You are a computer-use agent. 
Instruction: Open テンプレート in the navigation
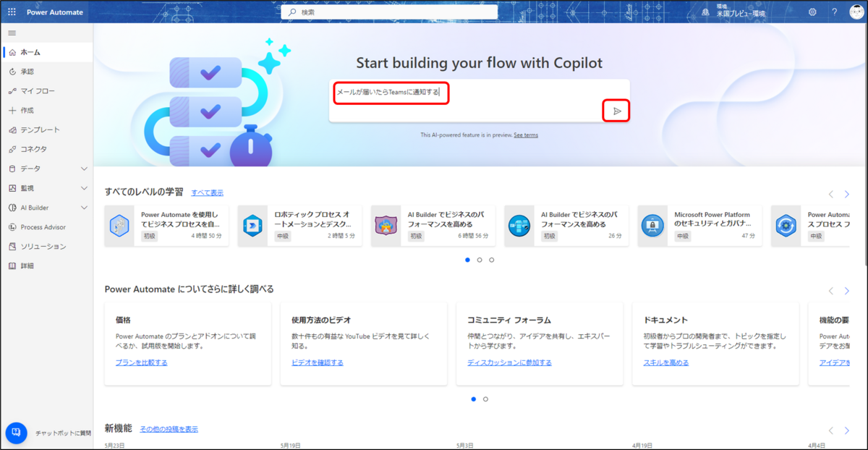coord(47,130)
